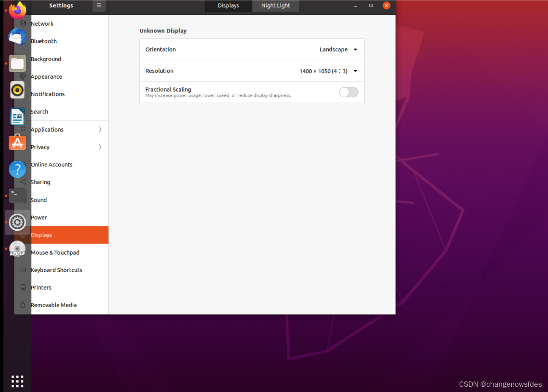Open Thunderbird Mail from the dock
548x392 pixels.
(x=17, y=37)
